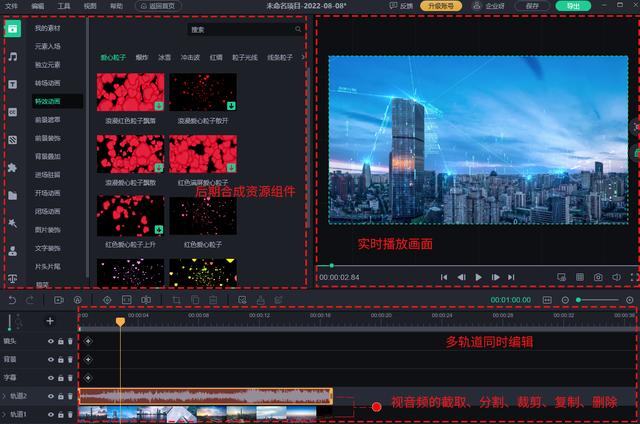
Task: Click the split clip toolbar icon
Action: 146,300
